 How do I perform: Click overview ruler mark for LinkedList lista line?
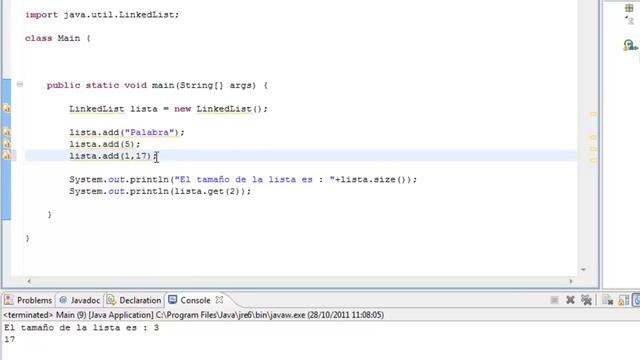593,114
